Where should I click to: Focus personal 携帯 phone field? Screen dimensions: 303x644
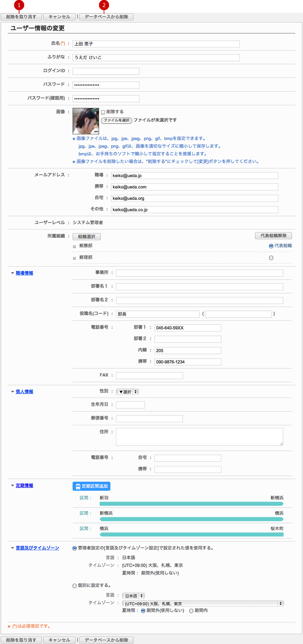click(188, 469)
